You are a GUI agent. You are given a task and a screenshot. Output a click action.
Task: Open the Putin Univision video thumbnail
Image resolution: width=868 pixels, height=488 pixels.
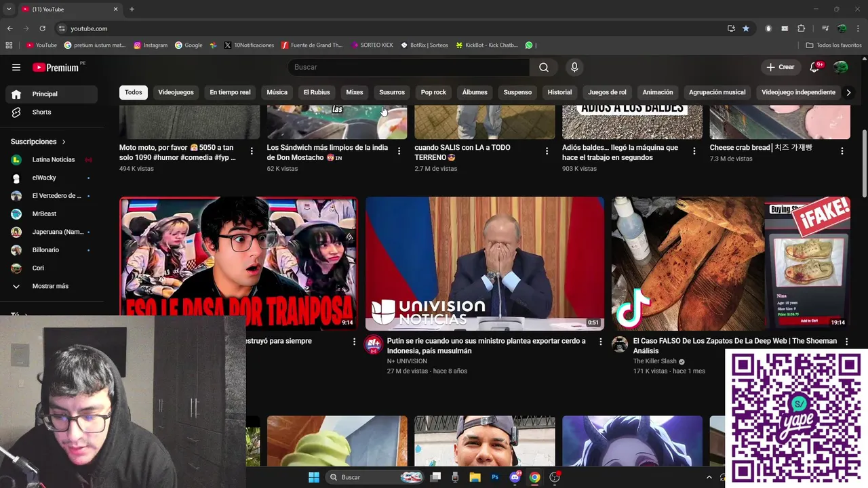click(484, 264)
